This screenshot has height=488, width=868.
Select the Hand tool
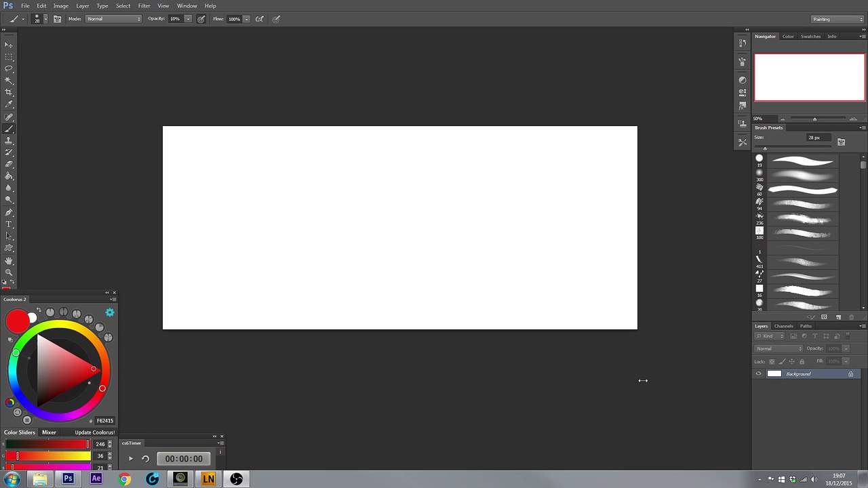coord(9,261)
